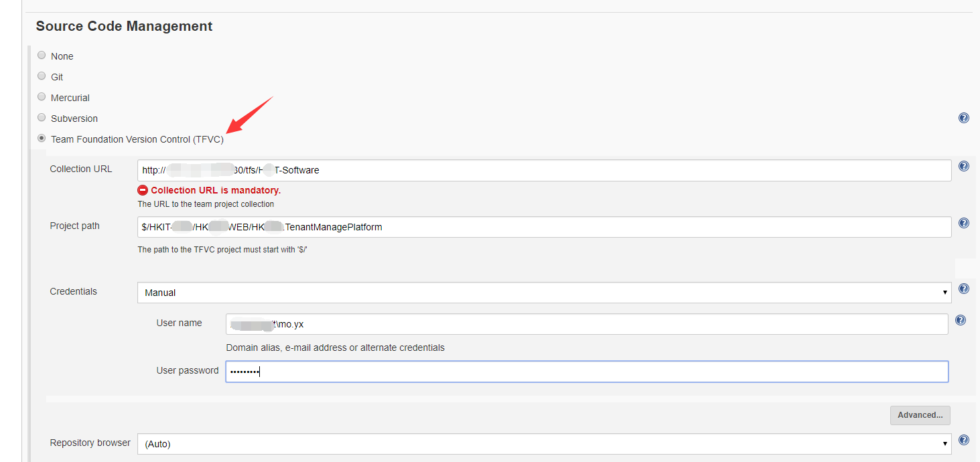Click the Repository browser label

90,443
